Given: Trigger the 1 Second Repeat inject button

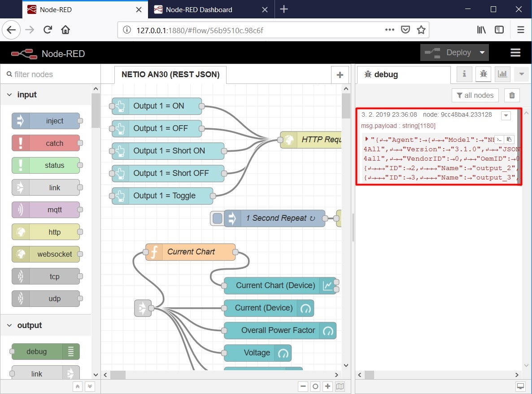Looking at the screenshot, I should click(x=217, y=219).
